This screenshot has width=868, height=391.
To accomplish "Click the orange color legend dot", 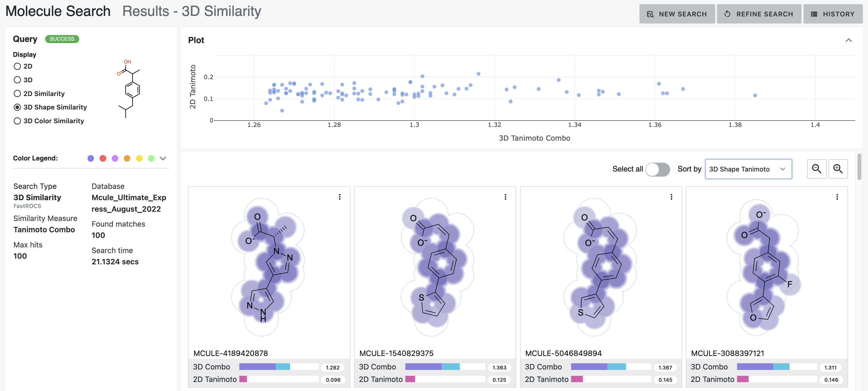I will tap(127, 158).
